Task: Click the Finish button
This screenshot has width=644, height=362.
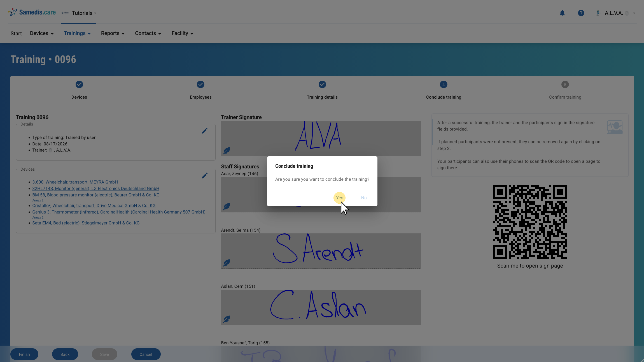Action: (x=24, y=354)
